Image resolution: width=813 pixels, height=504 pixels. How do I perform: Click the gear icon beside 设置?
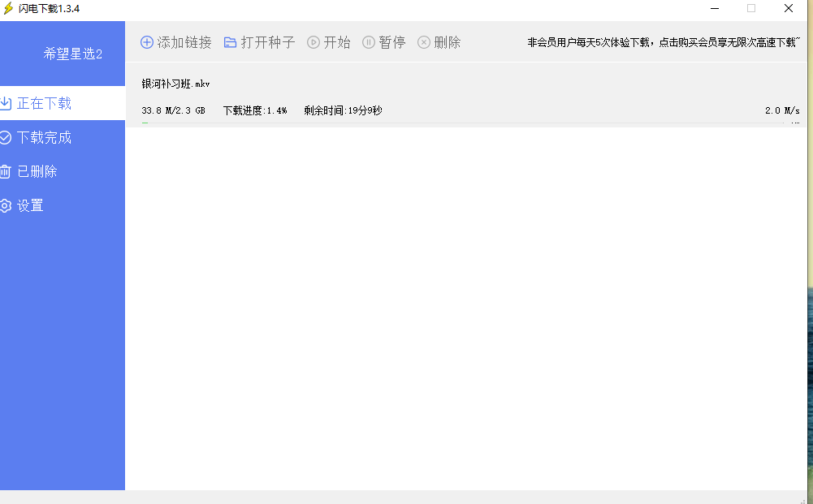click(6, 205)
